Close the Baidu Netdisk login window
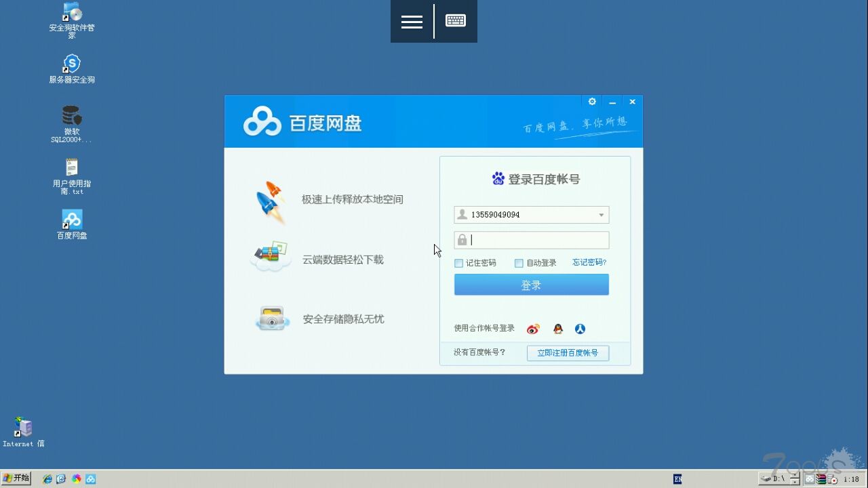Viewport: 868px width, 488px height. tap(632, 102)
